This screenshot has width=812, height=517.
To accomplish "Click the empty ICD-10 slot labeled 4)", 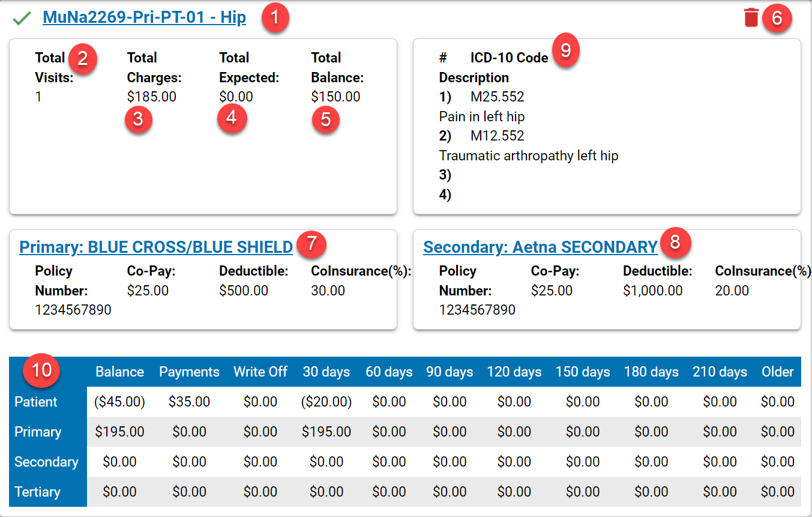I will point(446,195).
